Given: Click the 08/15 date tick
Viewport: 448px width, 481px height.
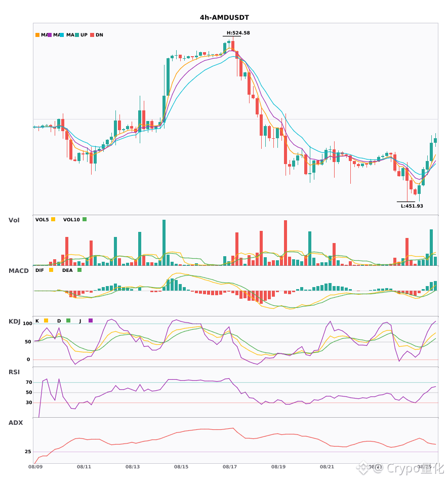Looking at the screenshot, I should [181, 467].
